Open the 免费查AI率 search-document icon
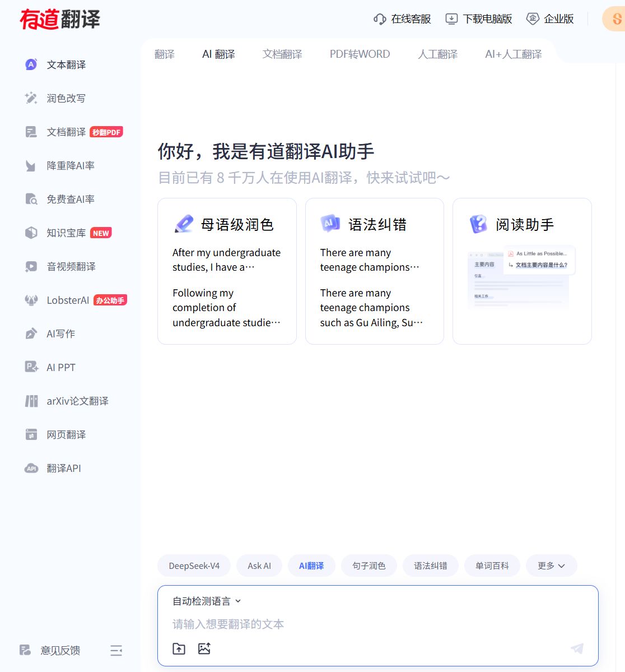The height and width of the screenshot is (672, 625). click(x=31, y=200)
